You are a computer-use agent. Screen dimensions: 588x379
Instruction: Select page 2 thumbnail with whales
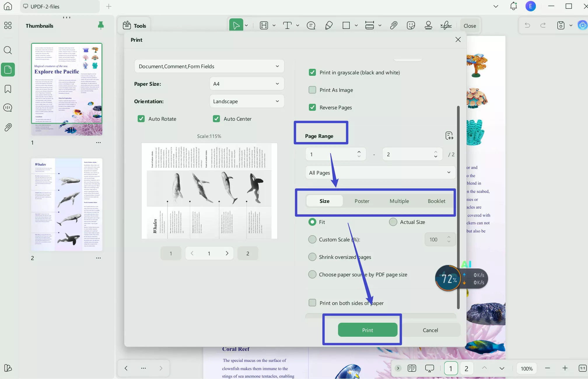point(67,205)
